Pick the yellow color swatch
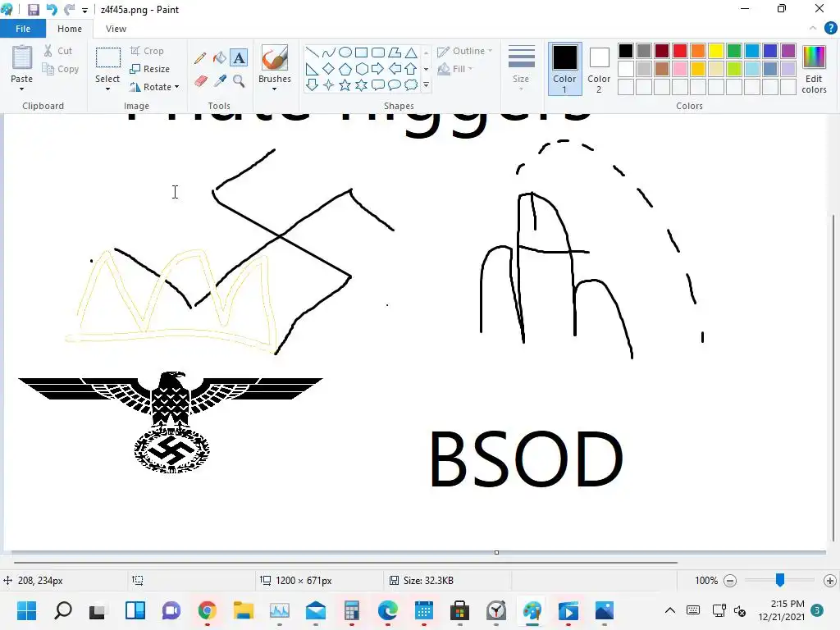Viewport: 840px width, 630px height. pyautogui.click(x=716, y=51)
